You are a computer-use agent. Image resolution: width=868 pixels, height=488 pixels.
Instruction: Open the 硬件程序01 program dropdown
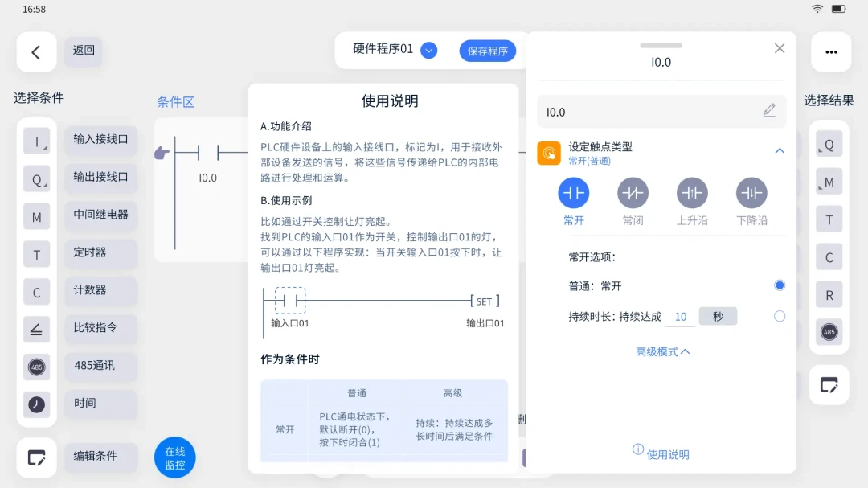point(428,51)
